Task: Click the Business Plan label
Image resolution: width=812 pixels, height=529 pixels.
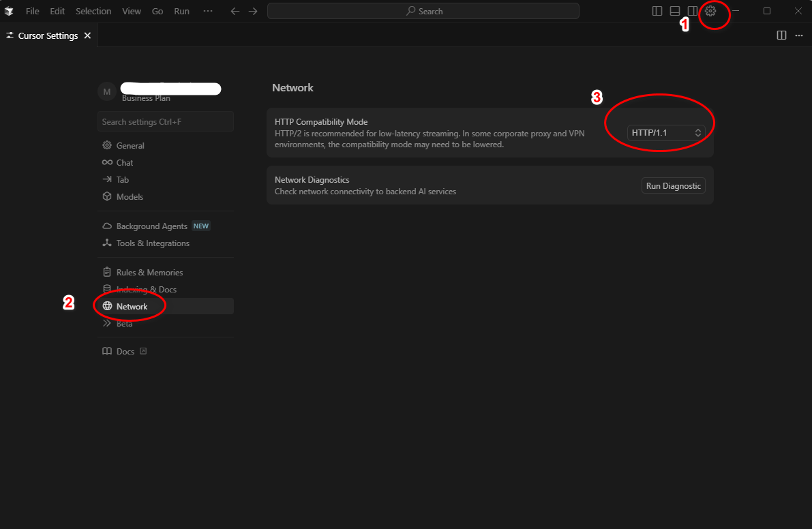Action: 146,98
